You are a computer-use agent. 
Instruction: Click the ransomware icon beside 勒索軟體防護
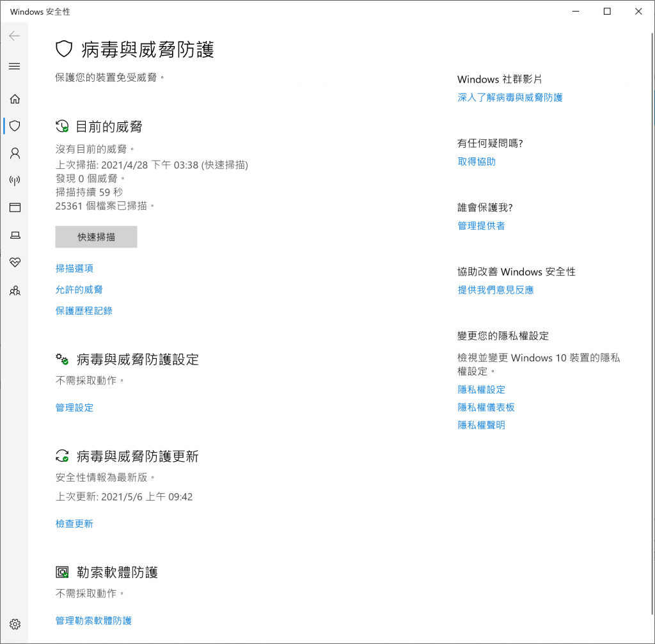62,572
